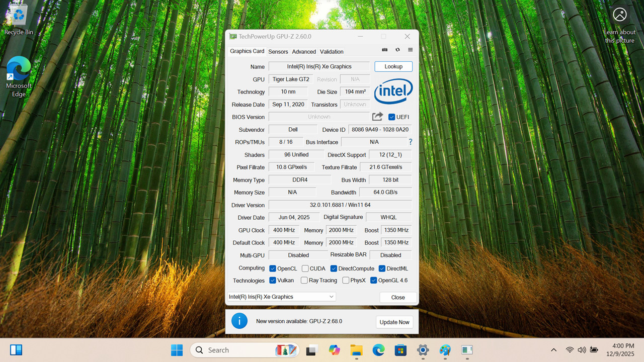Click the blue update info icon
Image resolution: width=644 pixels, height=362 pixels.
(239, 321)
